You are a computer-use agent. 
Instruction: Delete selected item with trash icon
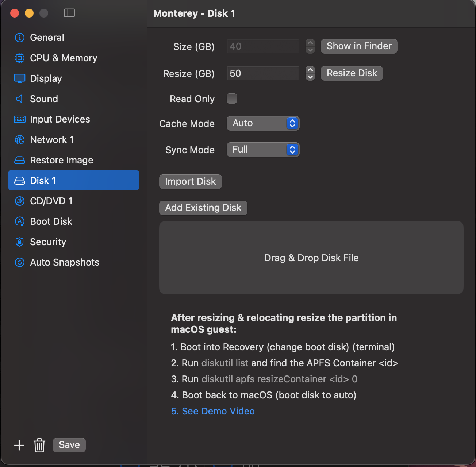coord(39,445)
